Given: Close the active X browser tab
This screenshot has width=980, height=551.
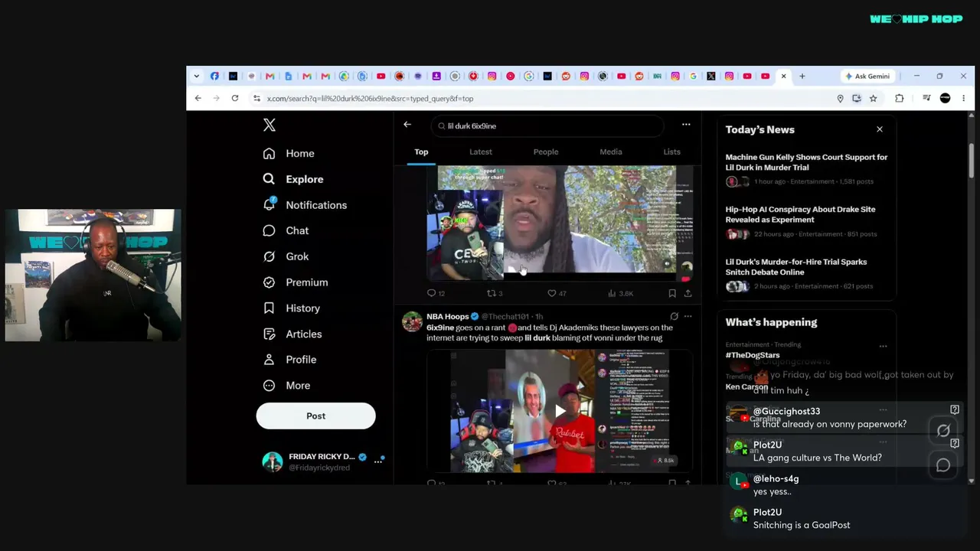Looking at the screenshot, I should pyautogui.click(x=783, y=76).
